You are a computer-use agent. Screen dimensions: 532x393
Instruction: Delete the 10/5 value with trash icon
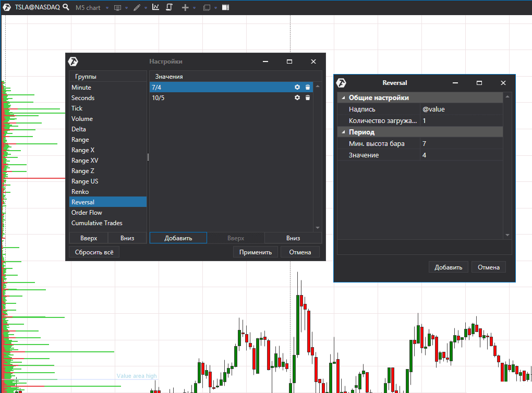(x=308, y=98)
